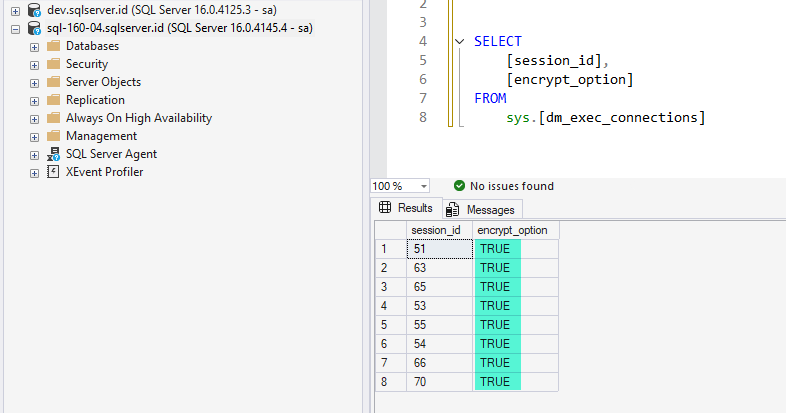Click TRUE cell in row 8
The image size is (786, 413).
pos(516,382)
